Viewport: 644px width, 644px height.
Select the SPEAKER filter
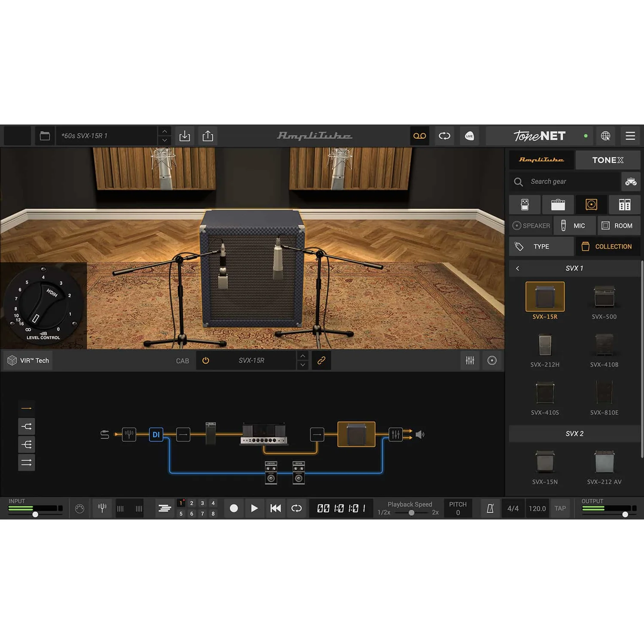point(531,225)
